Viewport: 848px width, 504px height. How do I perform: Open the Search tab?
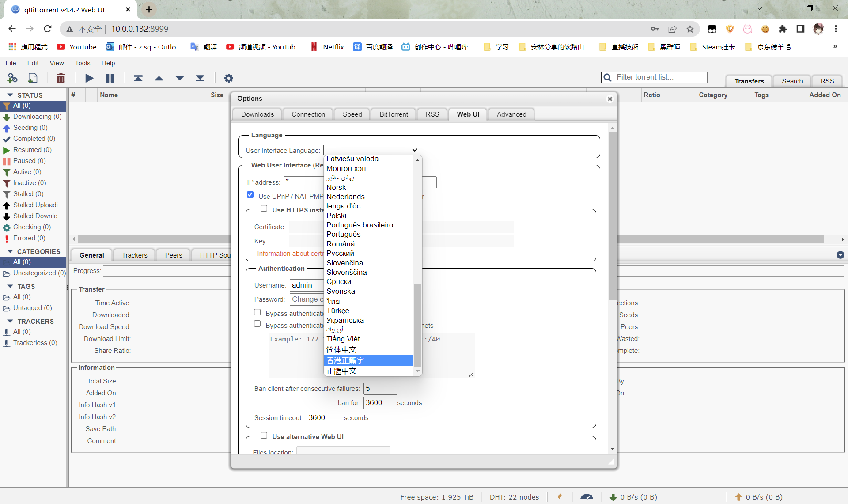coord(792,81)
